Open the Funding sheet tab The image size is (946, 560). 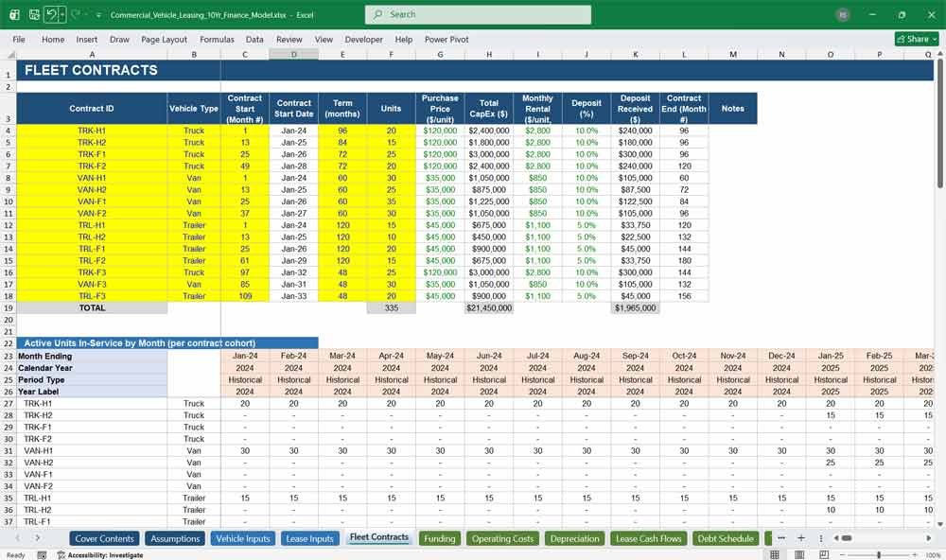click(x=439, y=538)
